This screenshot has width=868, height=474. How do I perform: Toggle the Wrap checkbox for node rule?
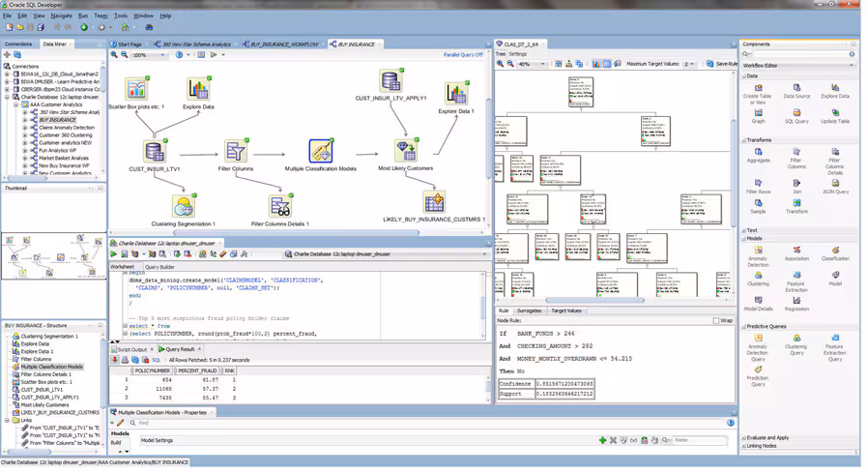coord(716,320)
